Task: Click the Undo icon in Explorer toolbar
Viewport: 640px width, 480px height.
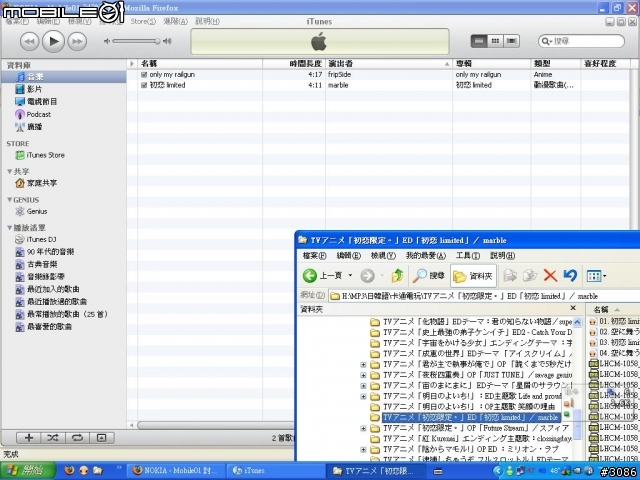Action: coord(570,275)
